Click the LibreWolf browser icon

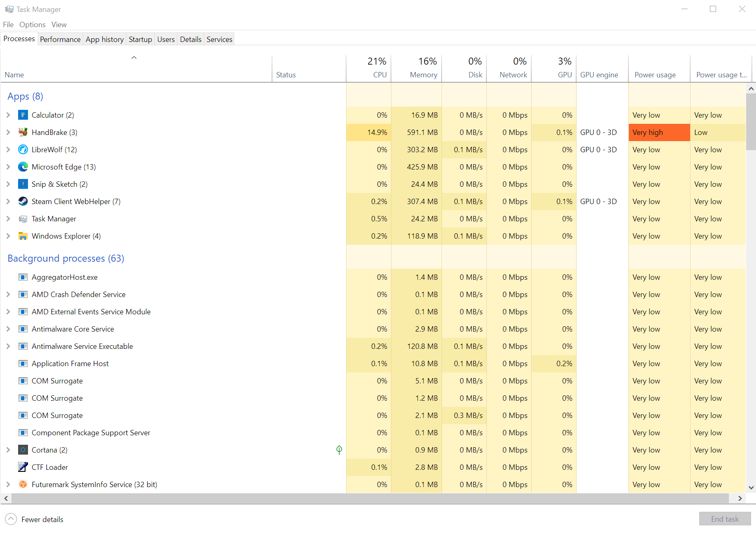pyautogui.click(x=23, y=150)
